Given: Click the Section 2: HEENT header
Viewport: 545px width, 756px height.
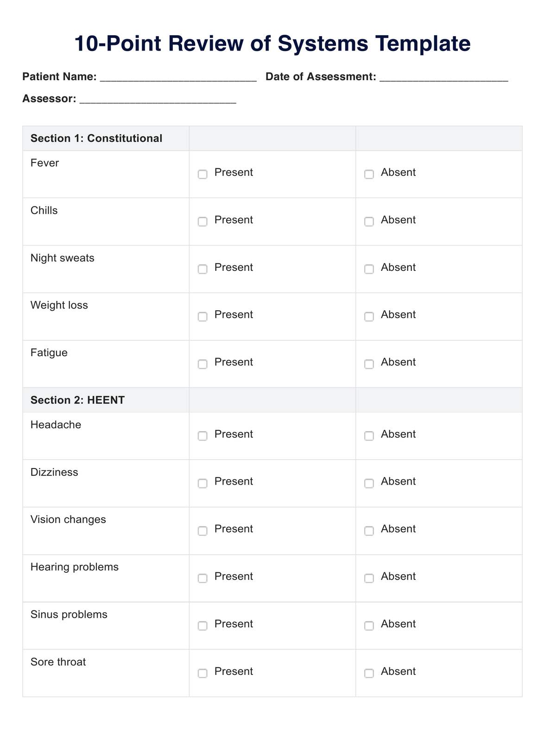Looking at the screenshot, I should pyautogui.click(x=77, y=400).
